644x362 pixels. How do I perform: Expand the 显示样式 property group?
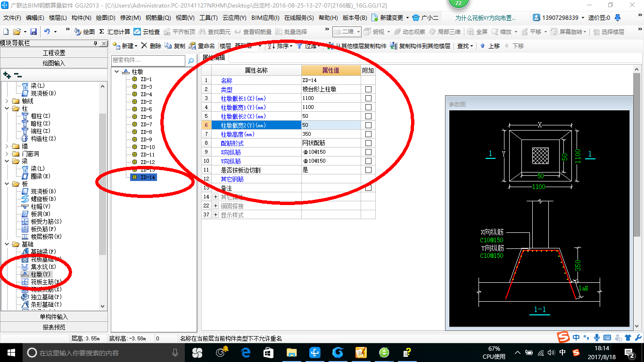[216, 215]
